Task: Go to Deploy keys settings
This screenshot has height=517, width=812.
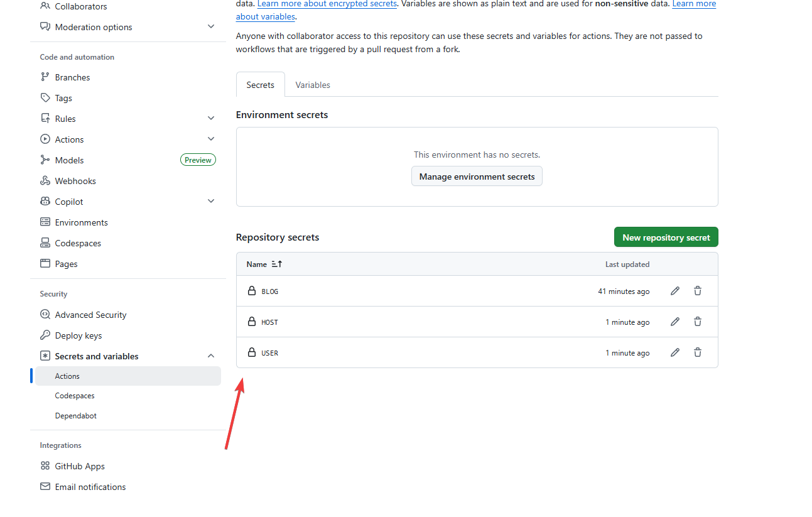Action: (x=78, y=335)
